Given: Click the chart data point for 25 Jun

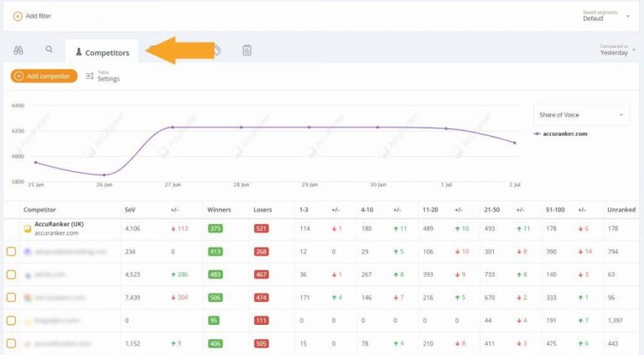Looking at the screenshot, I should pos(36,163).
